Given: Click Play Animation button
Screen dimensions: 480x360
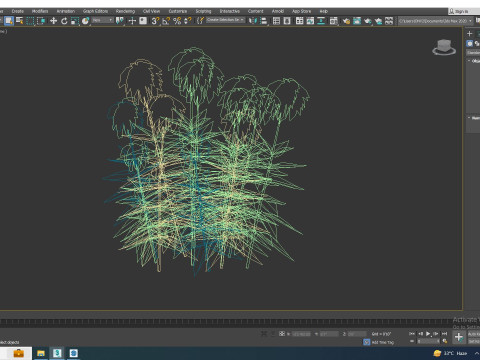Looking at the screenshot, I should point(428,333).
